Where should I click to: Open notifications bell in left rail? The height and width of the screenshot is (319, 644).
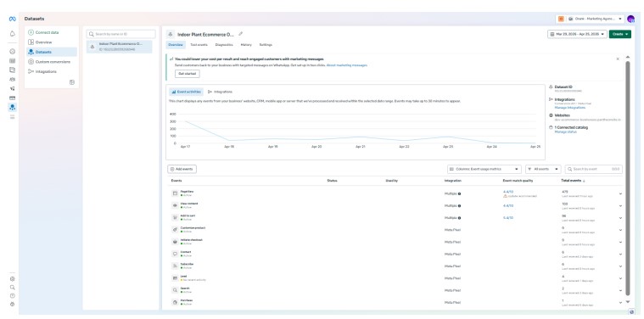coord(13,34)
